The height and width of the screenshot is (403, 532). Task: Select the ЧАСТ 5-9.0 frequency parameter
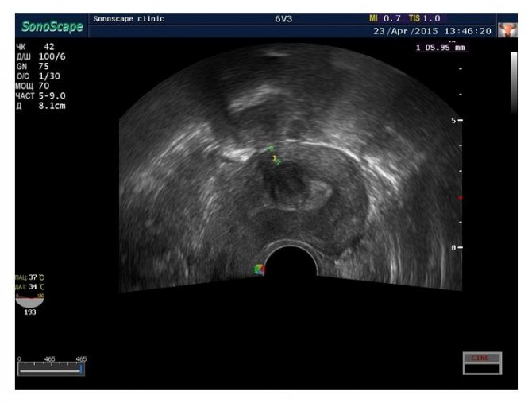[35, 95]
